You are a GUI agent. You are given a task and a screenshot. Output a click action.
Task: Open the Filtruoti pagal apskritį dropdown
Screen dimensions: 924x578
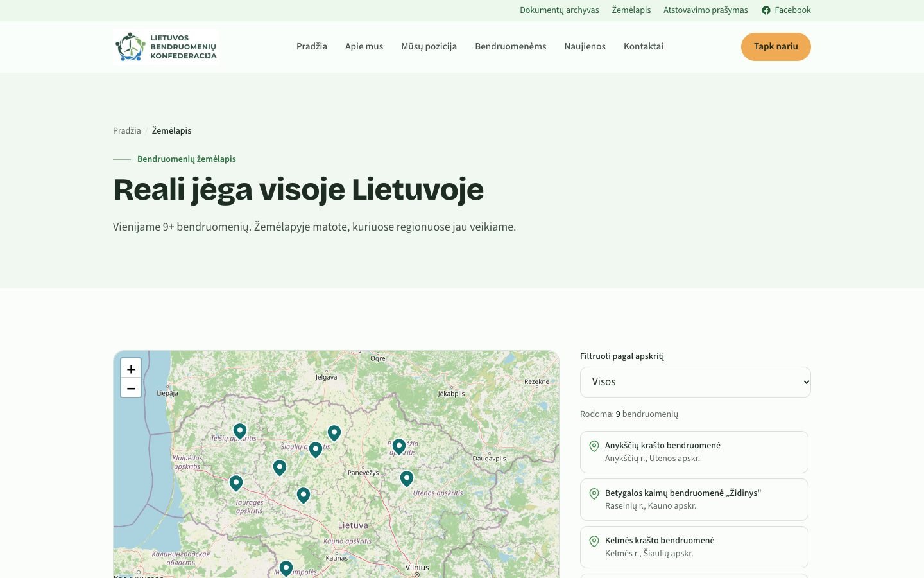[x=696, y=382]
